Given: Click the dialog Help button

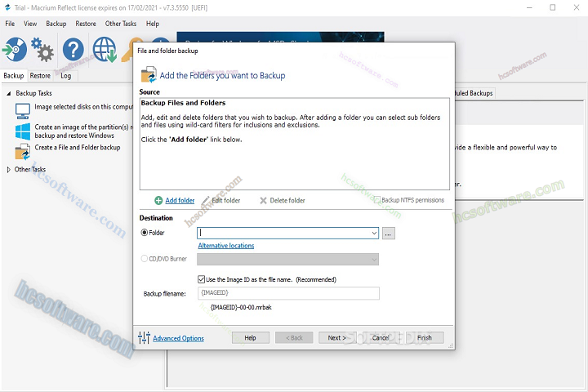Looking at the screenshot, I should (x=251, y=337).
